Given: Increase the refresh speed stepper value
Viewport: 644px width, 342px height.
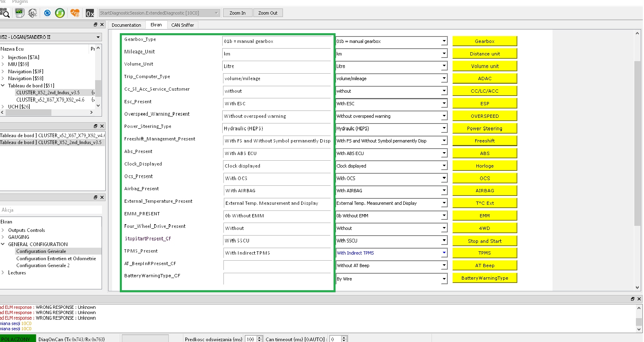Looking at the screenshot, I should click(x=259, y=338).
